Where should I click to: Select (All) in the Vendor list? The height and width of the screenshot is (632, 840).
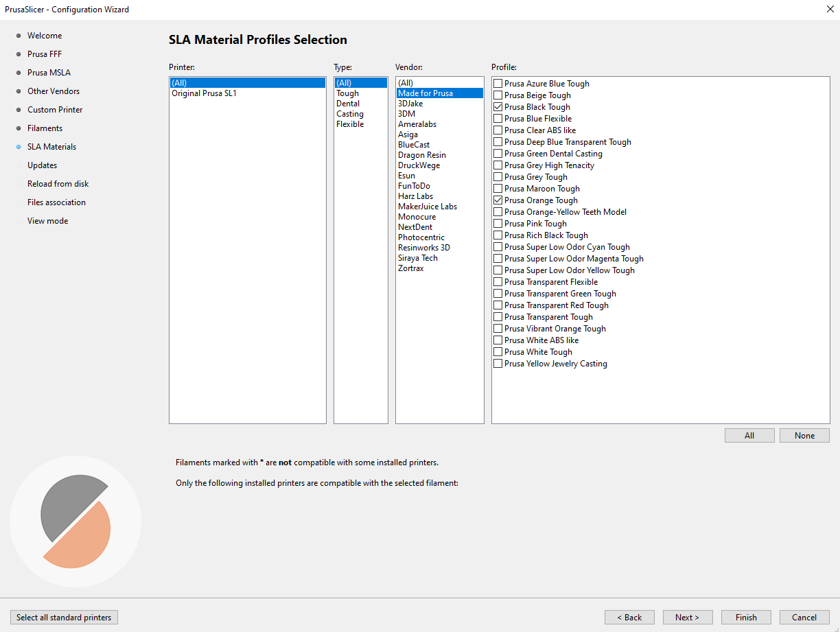tap(440, 83)
